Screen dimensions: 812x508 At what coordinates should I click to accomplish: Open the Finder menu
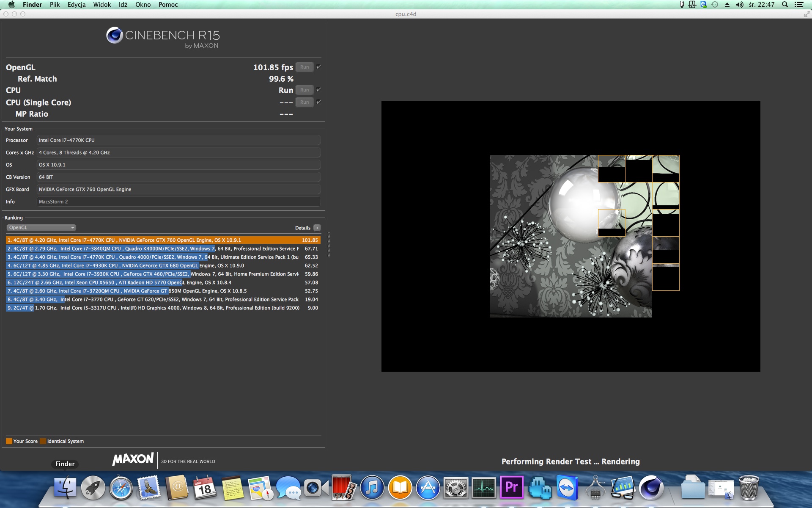tap(32, 5)
